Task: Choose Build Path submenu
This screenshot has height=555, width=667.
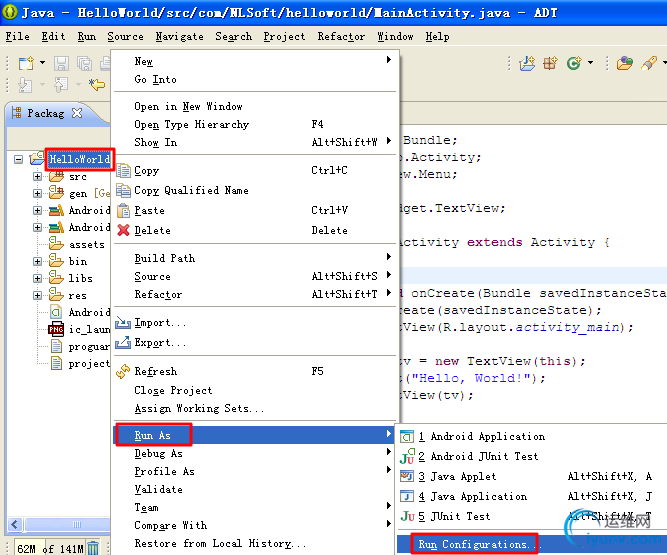Action: [x=255, y=259]
